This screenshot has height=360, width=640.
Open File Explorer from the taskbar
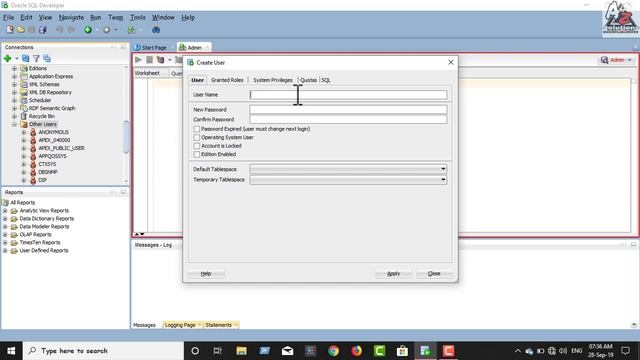[x=241, y=351]
